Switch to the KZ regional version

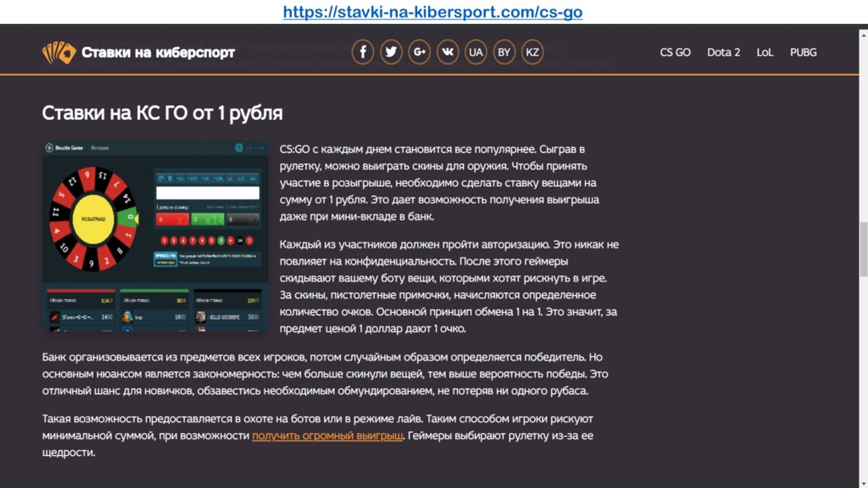pos(532,52)
